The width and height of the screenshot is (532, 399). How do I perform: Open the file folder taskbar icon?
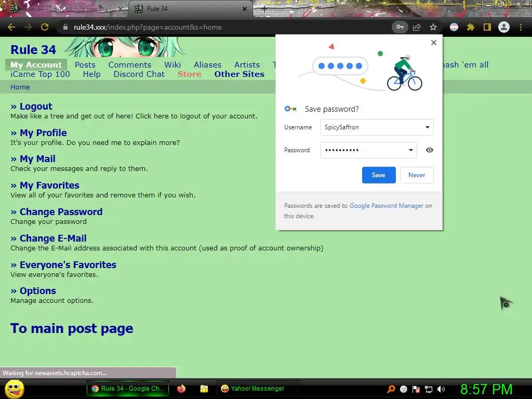coord(204,389)
